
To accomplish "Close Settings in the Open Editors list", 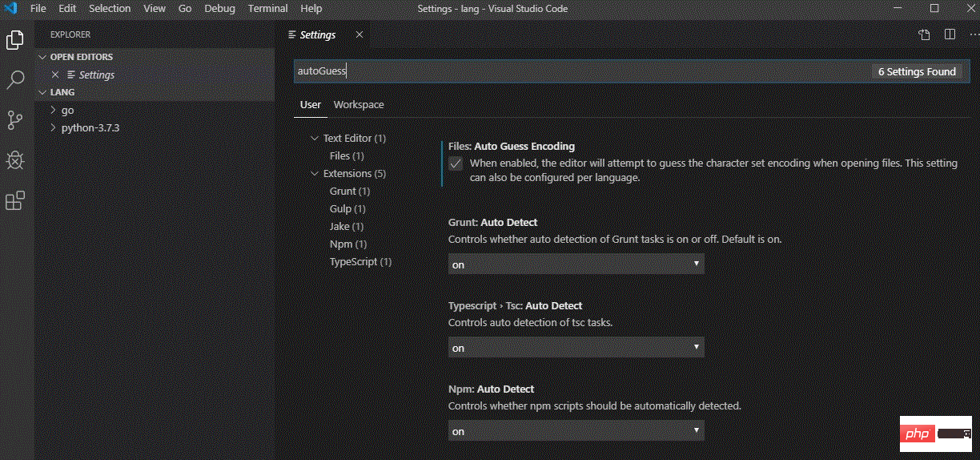I will (55, 75).
